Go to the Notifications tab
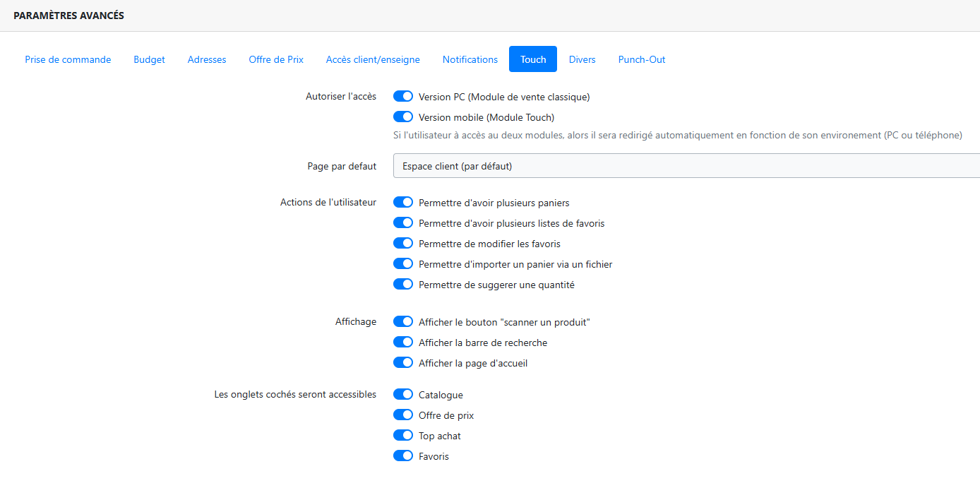 coord(470,59)
